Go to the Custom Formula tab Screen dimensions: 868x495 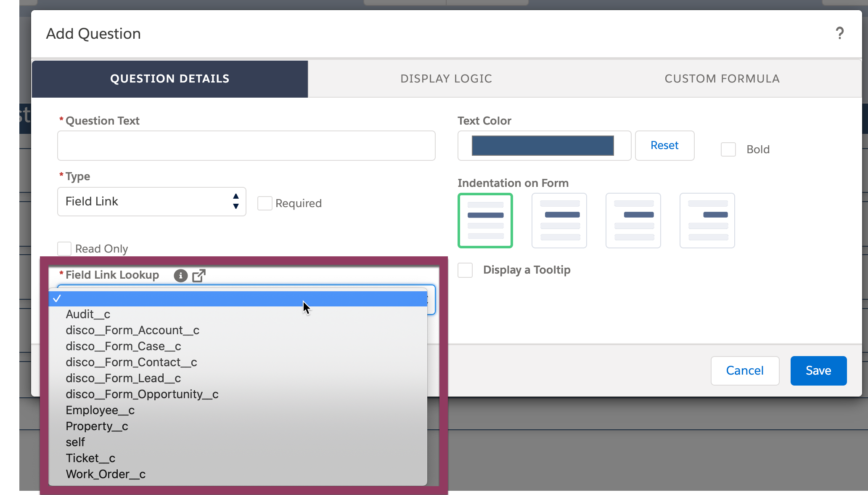[722, 79]
